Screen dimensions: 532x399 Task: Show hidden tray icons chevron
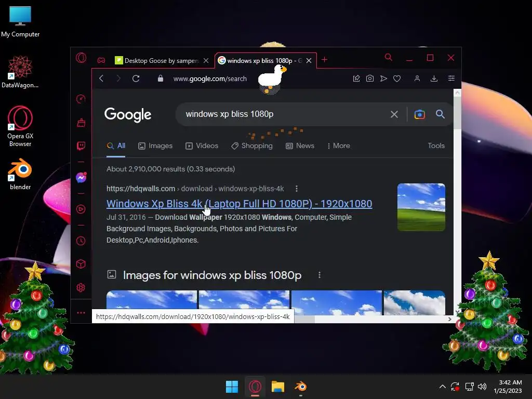[443, 387]
